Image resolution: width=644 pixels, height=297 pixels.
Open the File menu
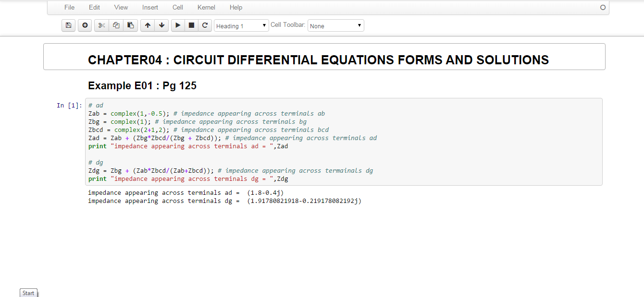(70, 7)
